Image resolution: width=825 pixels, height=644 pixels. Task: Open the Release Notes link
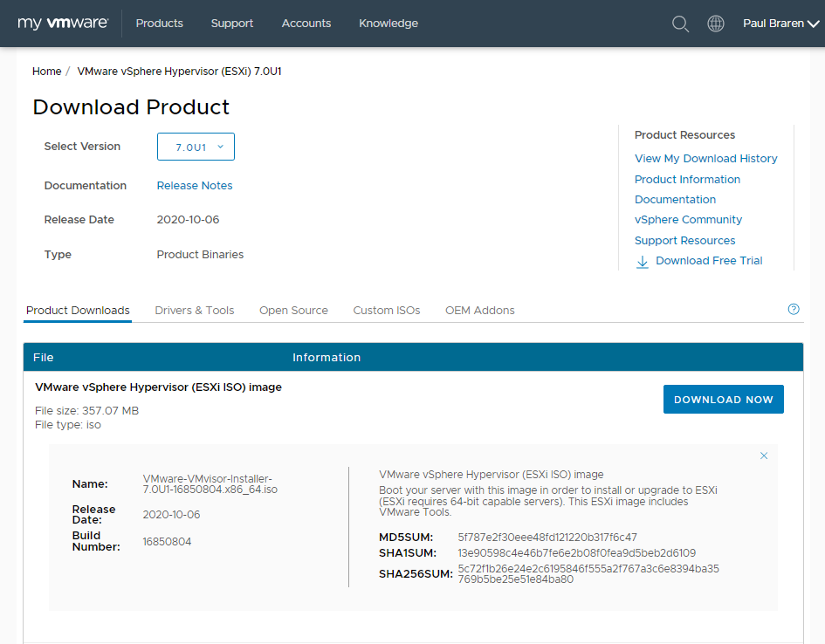click(195, 186)
